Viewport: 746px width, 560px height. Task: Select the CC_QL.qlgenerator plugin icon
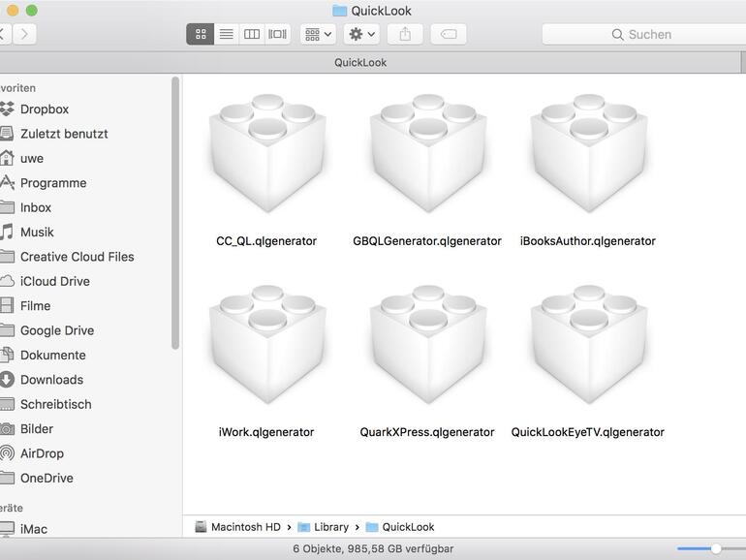(x=266, y=153)
